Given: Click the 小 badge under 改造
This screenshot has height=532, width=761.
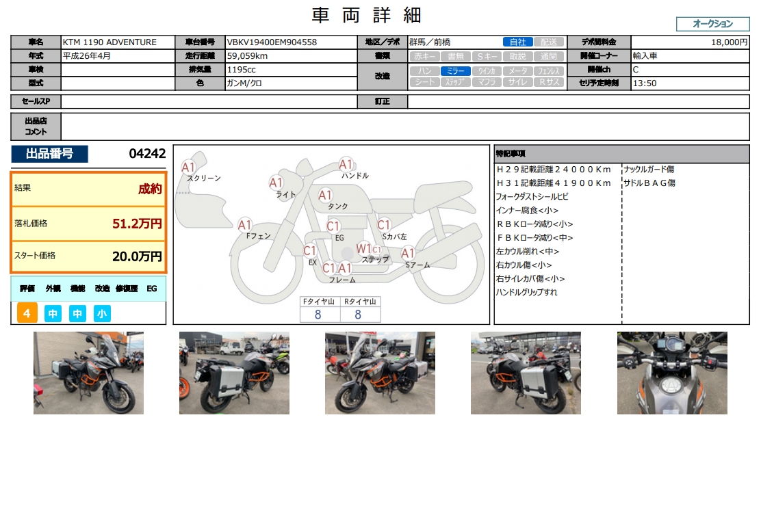Looking at the screenshot, I should point(102,314).
